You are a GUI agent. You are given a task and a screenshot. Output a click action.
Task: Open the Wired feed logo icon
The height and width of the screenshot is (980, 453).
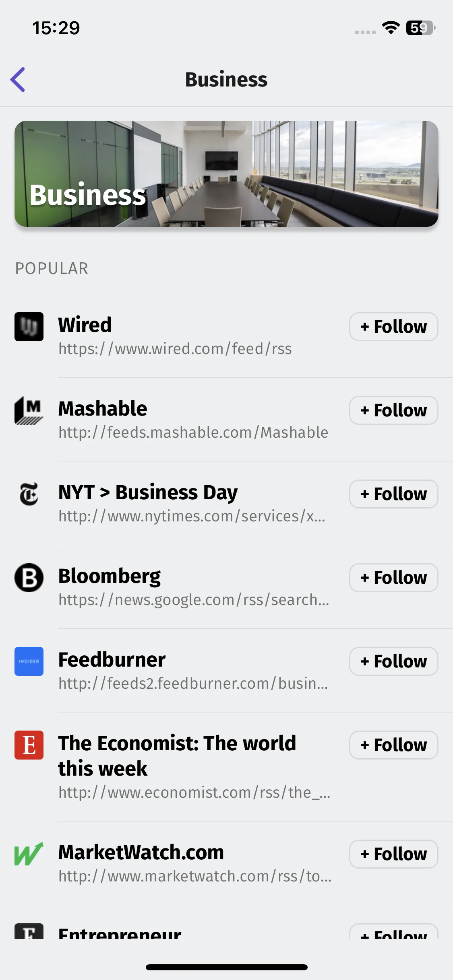pyautogui.click(x=29, y=327)
